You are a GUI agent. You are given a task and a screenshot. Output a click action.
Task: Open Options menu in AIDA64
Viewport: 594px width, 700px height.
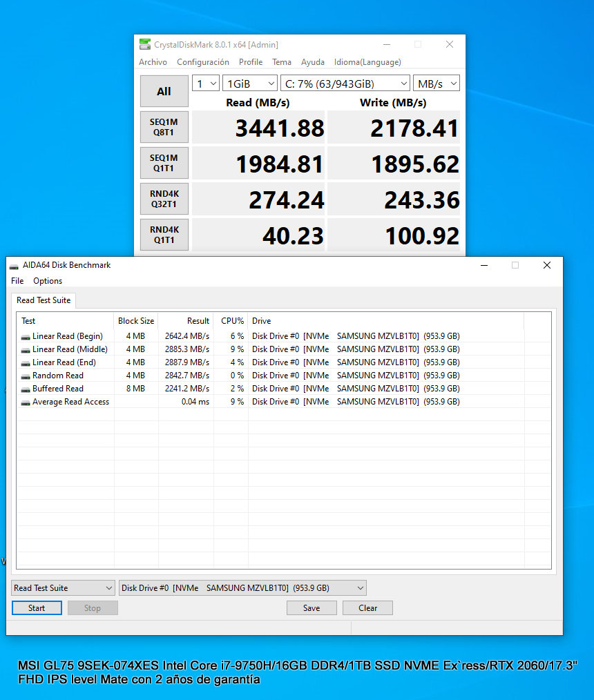coord(48,281)
